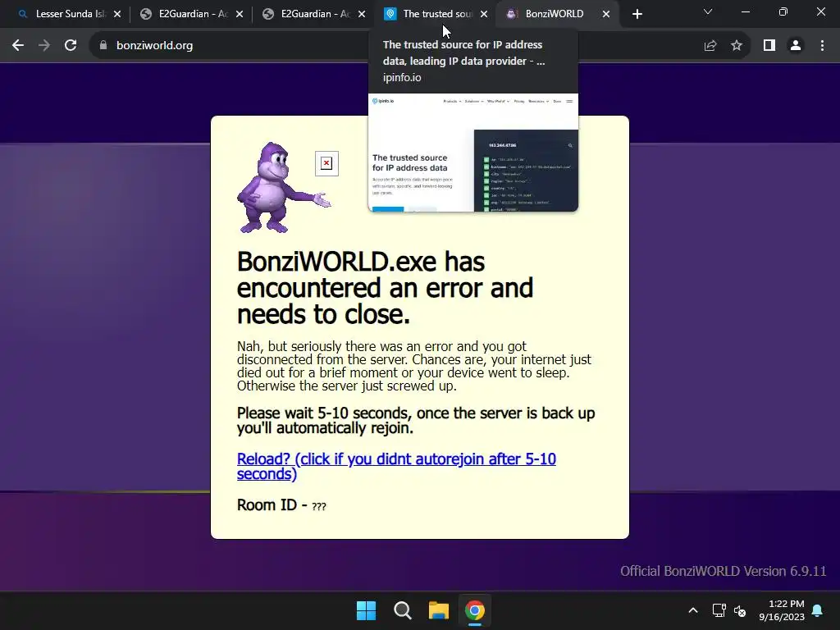Show hidden system tray icons
This screenshot has height=630, width=840.
(692, 610)
